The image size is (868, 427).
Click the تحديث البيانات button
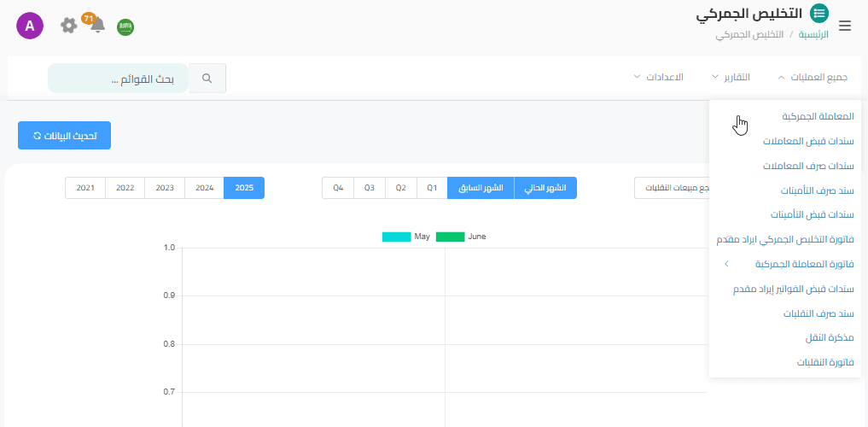click(64, 136)
